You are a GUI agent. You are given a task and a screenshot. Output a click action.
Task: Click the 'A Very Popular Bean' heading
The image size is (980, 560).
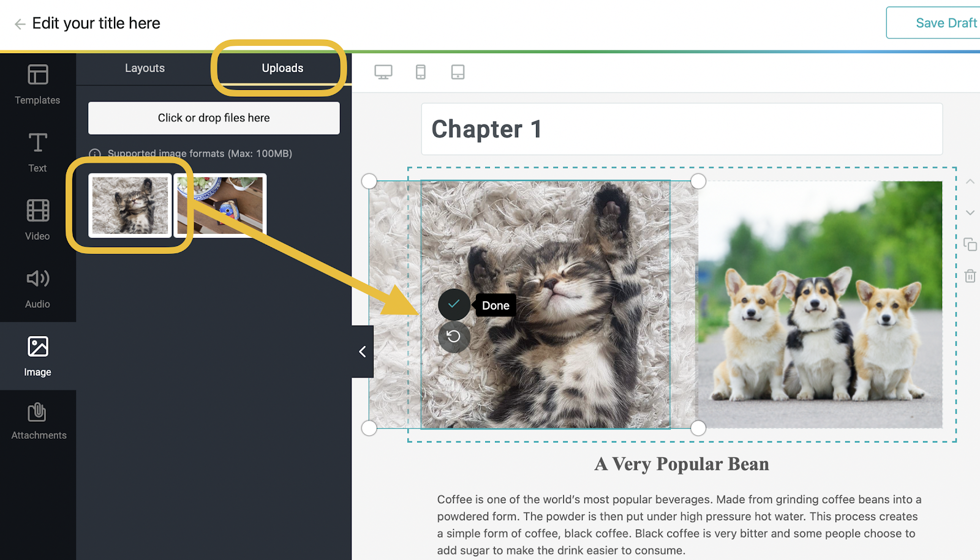[682, 464]
